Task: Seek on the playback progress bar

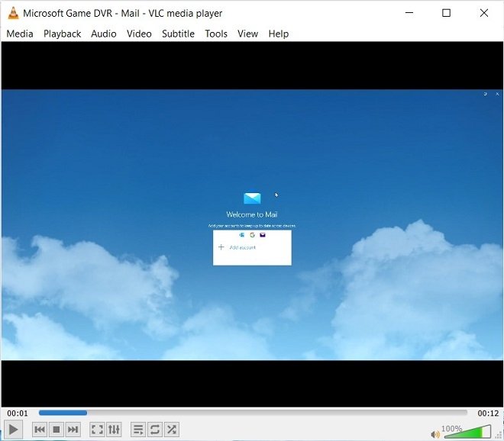Action: pyautogui.click(x=253, y=413)
